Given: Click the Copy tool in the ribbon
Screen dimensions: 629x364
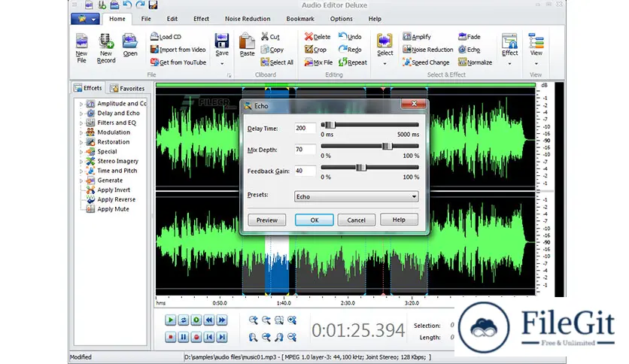Looking at the screenshot, I should coord(272,50).
